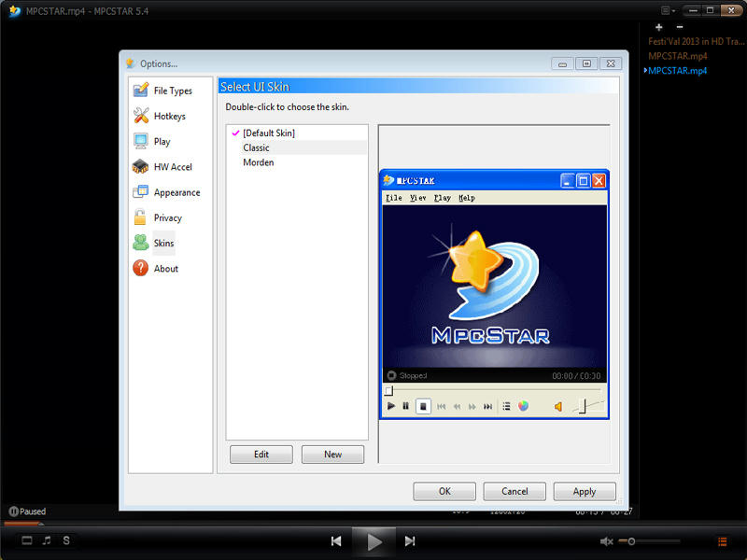Adjust the volume slider in the player
Image resolution: width=747 pixels, height=560 pixels.
click(649, 541)
